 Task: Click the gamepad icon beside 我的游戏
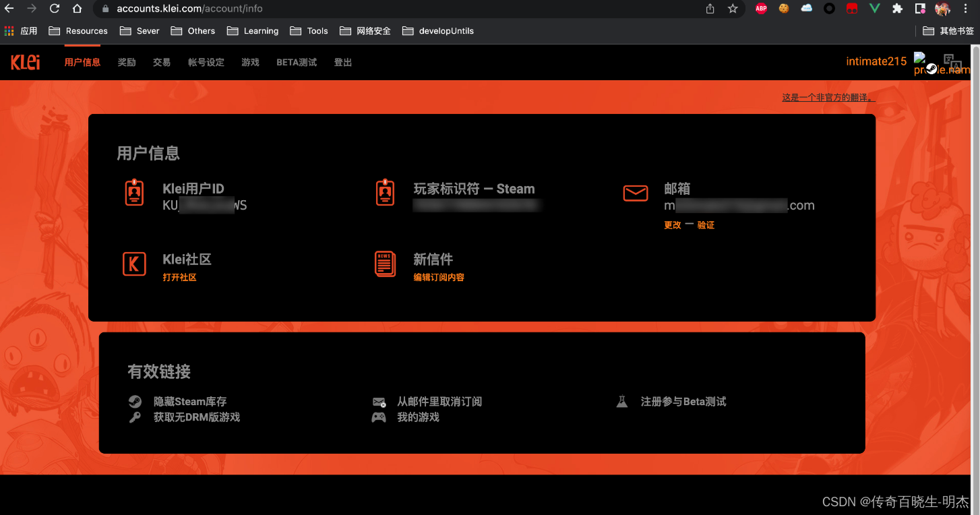379,417
